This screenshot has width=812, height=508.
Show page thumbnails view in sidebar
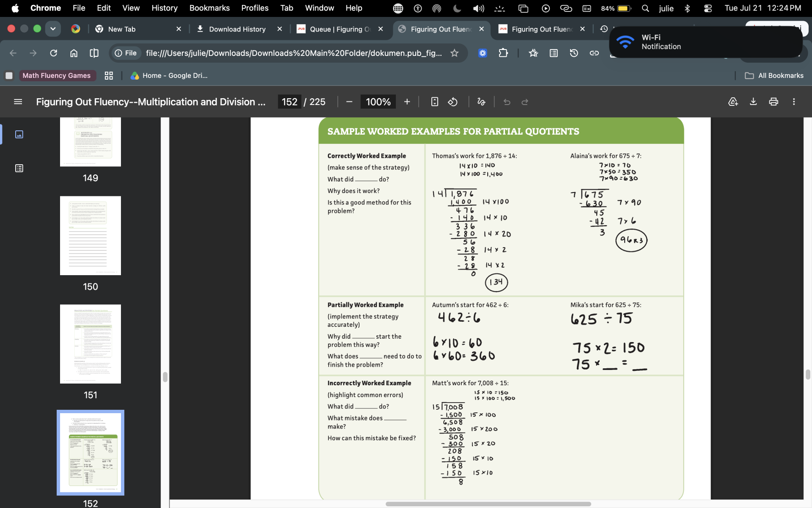point(19,134)
